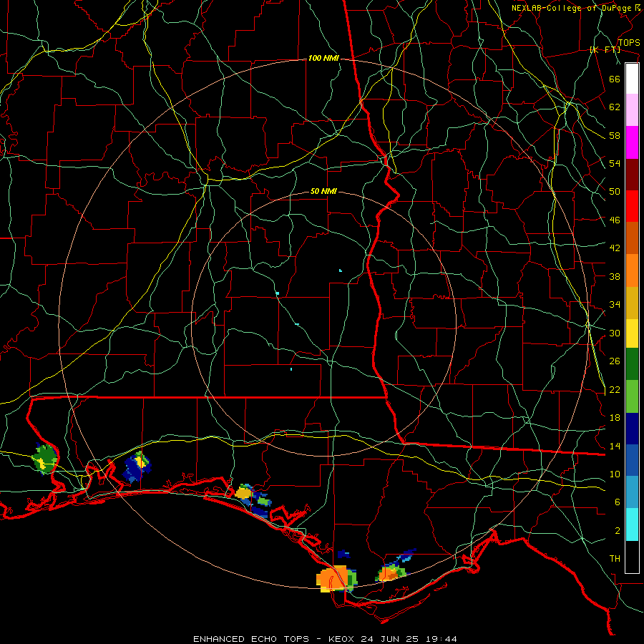Click the legend value 34

[x=615, y=305]
